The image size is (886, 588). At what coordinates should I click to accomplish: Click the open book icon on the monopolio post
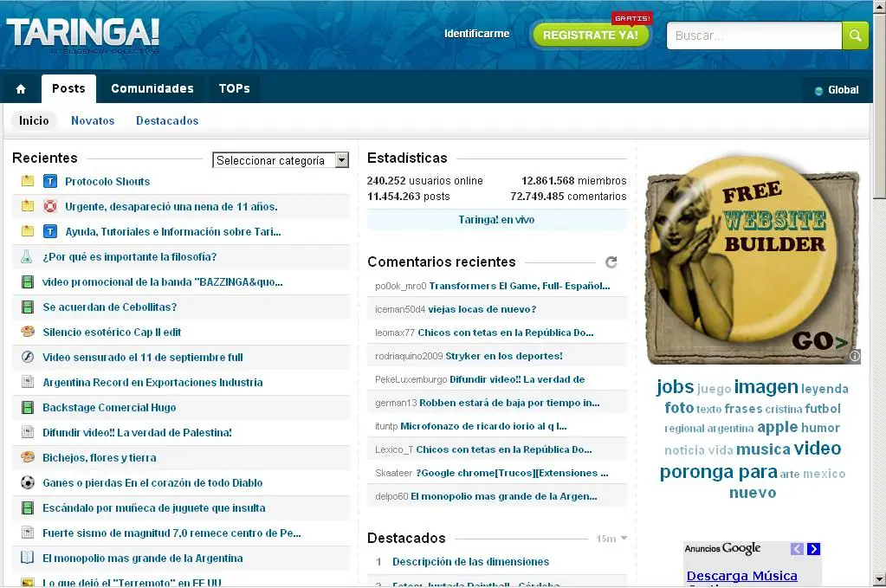tap(29, 559)
